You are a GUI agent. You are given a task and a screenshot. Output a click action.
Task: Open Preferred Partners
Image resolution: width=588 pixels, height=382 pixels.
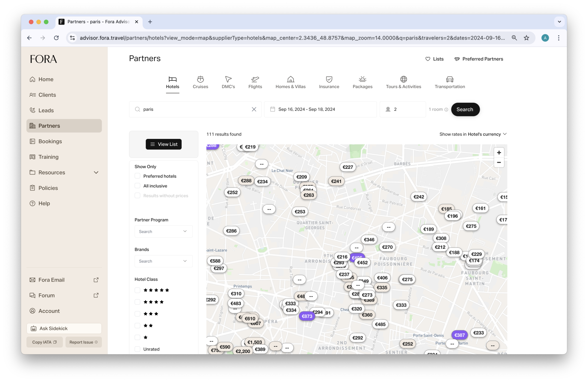[x=479, y=59]
